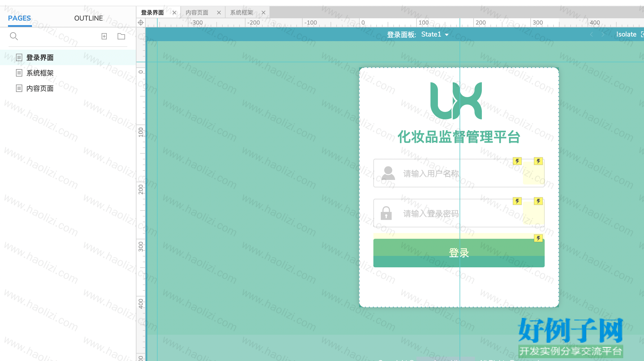Click the page icon beside 系统框架
Screen dimensions: 644x361
pos(19,73)
